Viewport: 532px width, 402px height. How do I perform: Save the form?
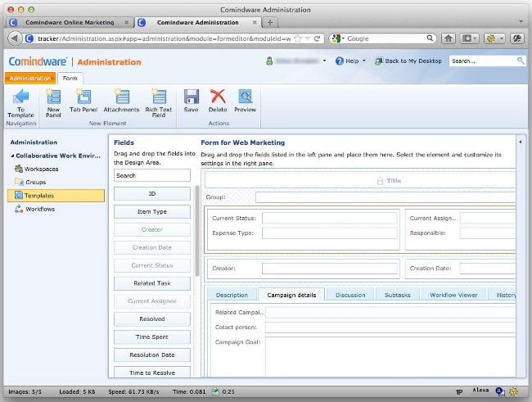(x=191, y=101)
